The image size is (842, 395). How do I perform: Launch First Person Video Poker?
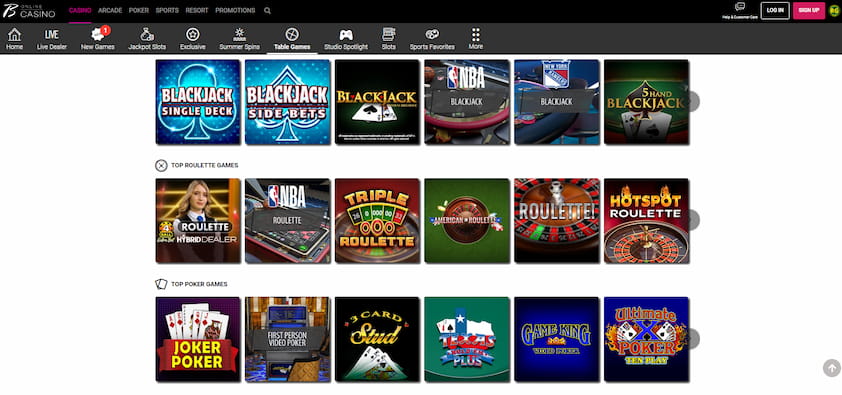pyautogui.click(x=287, y=339)
